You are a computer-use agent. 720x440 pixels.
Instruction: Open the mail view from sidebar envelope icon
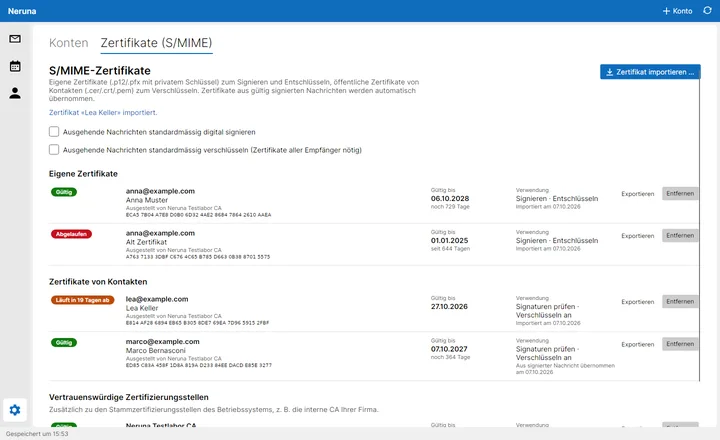click(15, 39)
